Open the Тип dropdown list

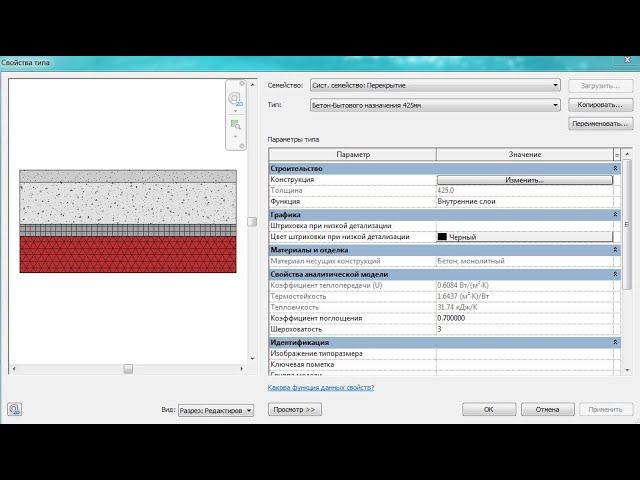click(x=435, y=105)
